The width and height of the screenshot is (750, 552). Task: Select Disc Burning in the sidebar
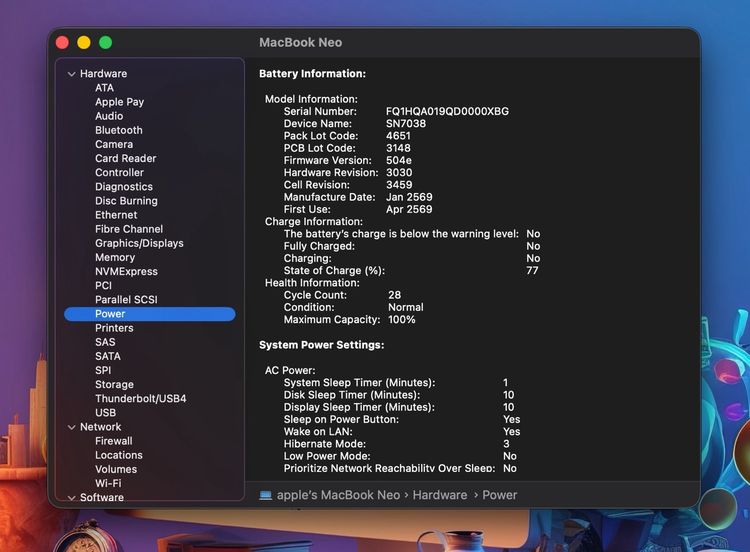point(126,201)
